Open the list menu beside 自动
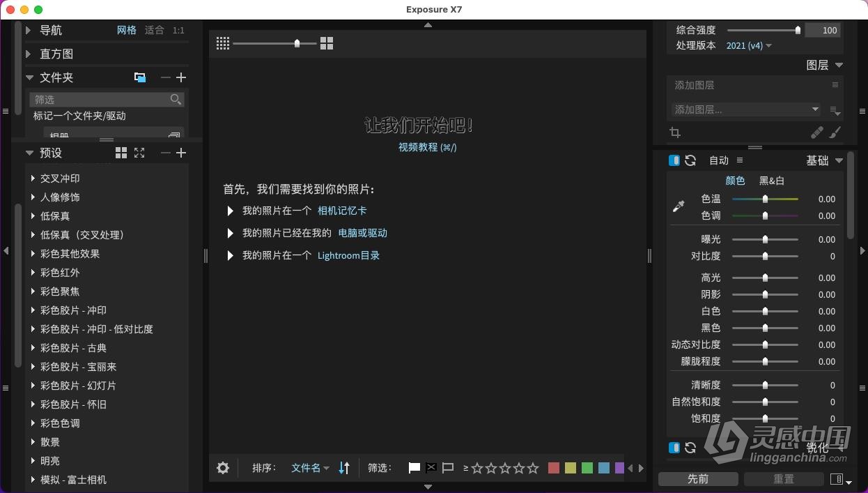Image resolution: width=868 pixels, height=493 pixels. (740, 160)
